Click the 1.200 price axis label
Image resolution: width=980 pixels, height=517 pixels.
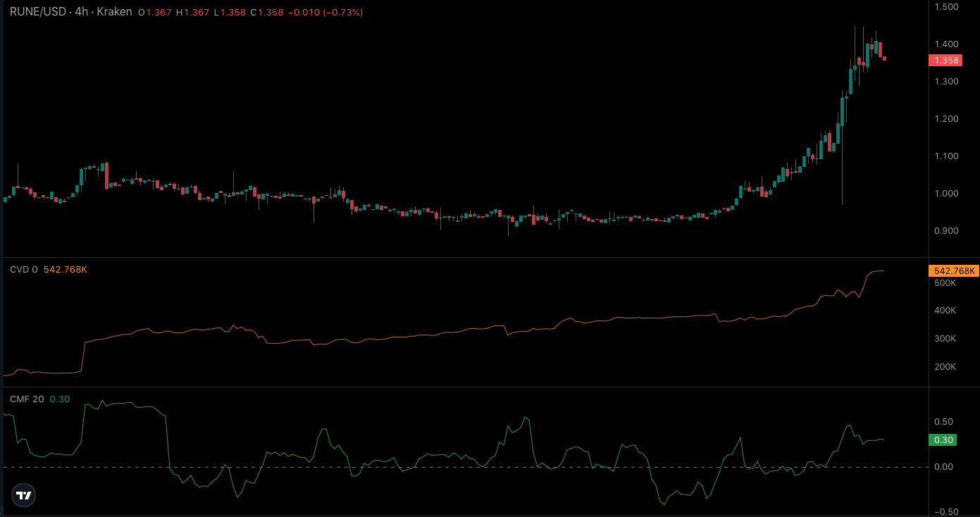pyautogui.click(x=946, y=119)
